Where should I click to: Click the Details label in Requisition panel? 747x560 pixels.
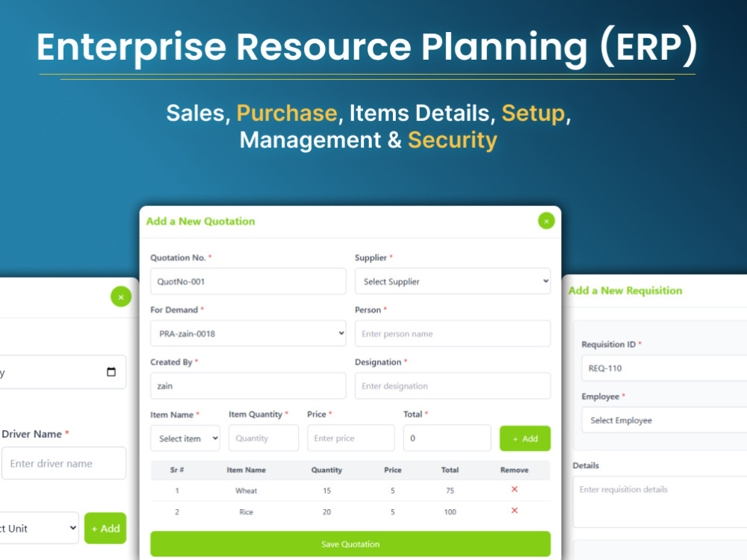tap(586, 465)
